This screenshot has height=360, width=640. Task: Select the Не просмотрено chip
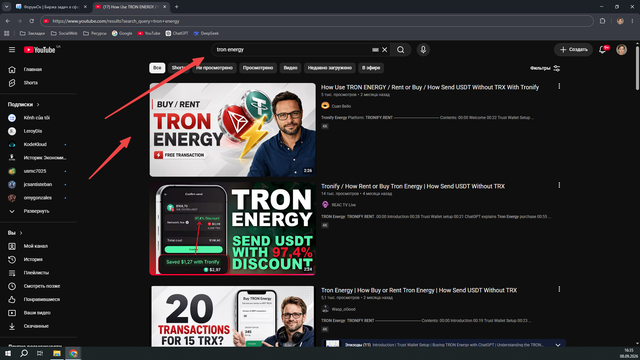214,68
